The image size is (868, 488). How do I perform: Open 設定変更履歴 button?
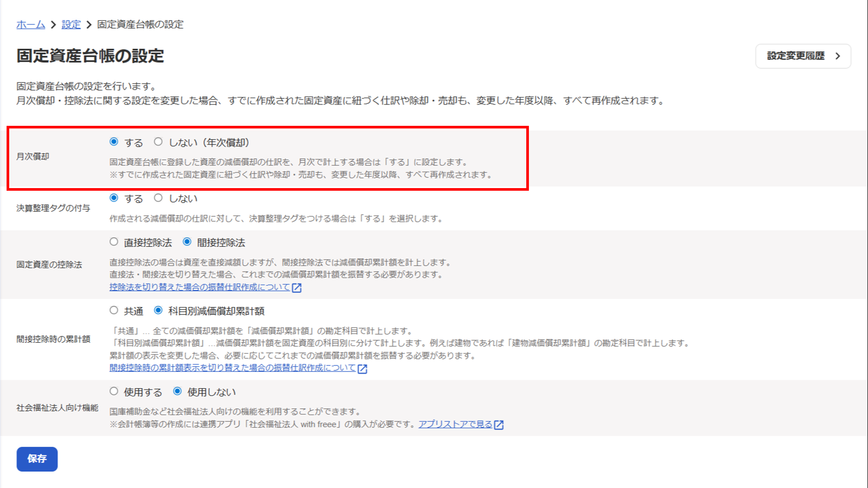pos(795,56)
